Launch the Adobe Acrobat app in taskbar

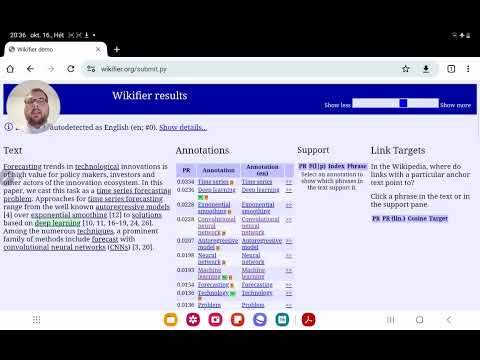point(308,320)
